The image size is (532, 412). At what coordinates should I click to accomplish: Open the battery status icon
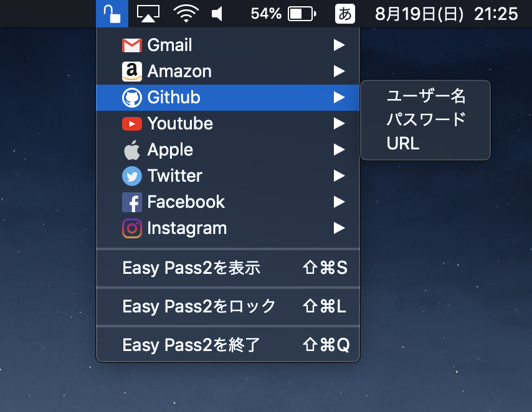[x=302, y=14]
